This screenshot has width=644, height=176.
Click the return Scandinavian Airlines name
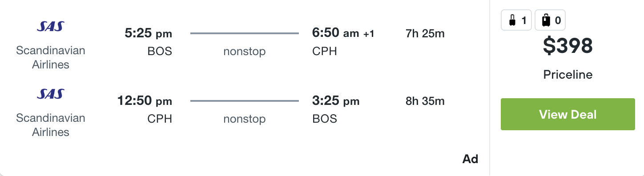(51, 125)
